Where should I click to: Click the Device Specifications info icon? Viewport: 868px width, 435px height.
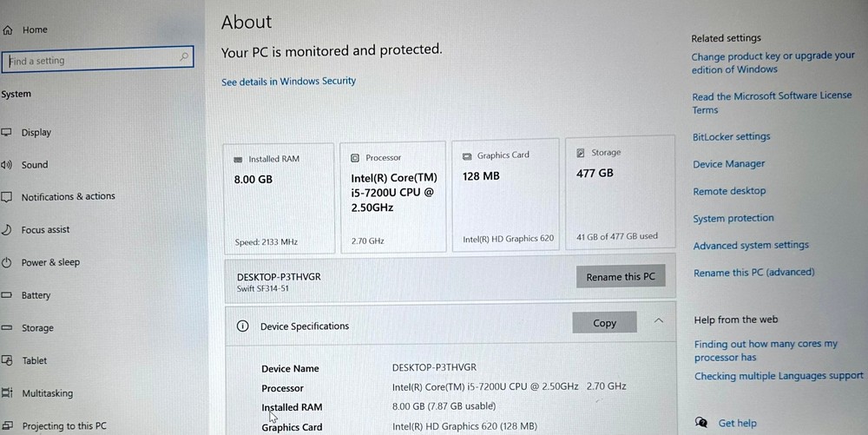pyautogui.click(x=243, y=326)
